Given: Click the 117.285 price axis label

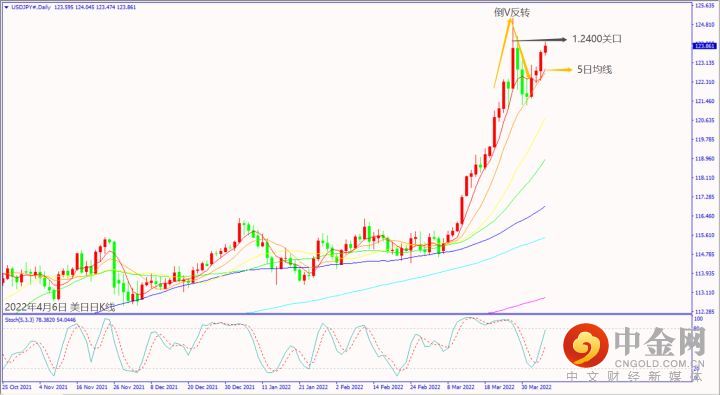Looking at the screenshot, I should coord(705,197).
